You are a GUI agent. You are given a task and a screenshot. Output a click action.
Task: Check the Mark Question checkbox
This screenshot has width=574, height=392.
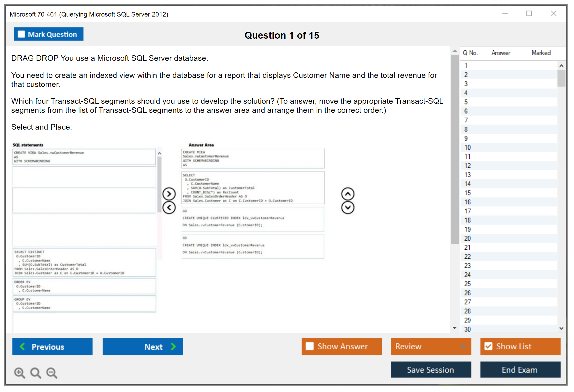[21, 34]
